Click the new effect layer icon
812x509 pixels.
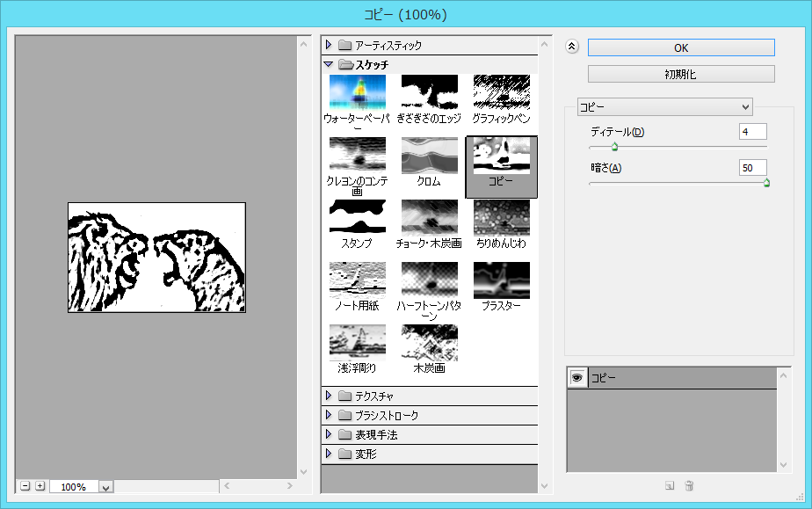(670, 485)
